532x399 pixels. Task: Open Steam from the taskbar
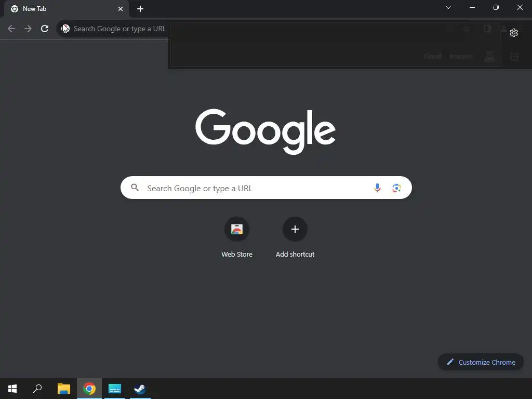point(140,389)
